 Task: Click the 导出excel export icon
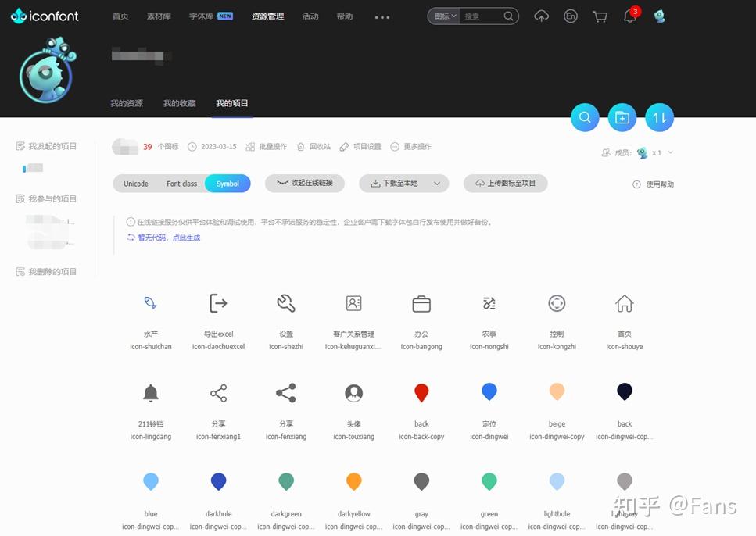click(218, 303)
